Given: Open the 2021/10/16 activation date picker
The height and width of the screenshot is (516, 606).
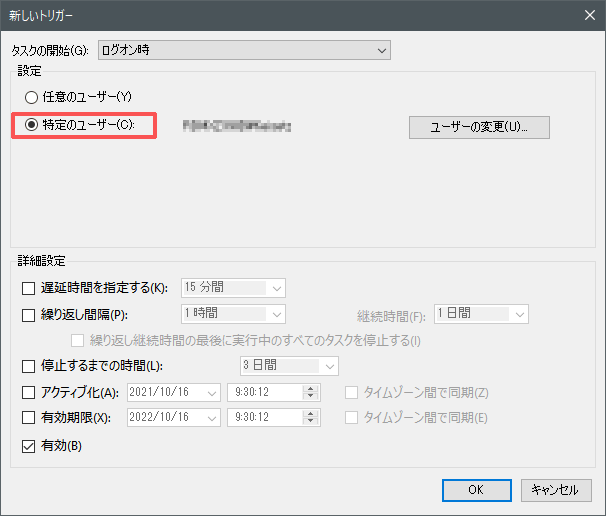Looking at the screenshot, I should 211,392.
